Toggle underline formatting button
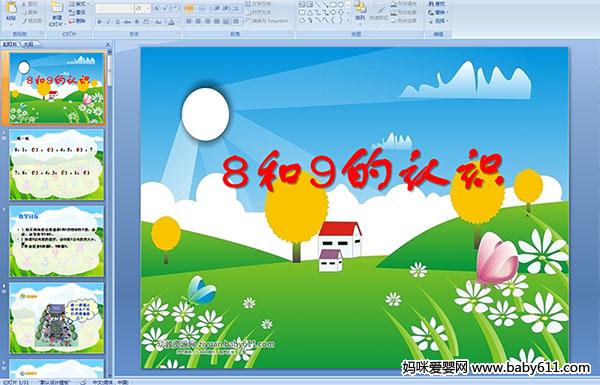Image resolution: width=600 pixels, height=385 pixels. (x=117, y=22)
